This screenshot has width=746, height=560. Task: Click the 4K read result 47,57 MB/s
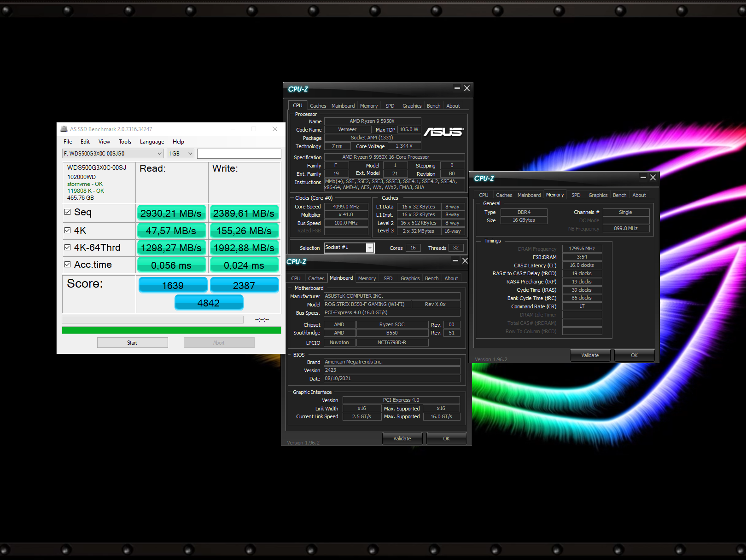click(171, 231)
